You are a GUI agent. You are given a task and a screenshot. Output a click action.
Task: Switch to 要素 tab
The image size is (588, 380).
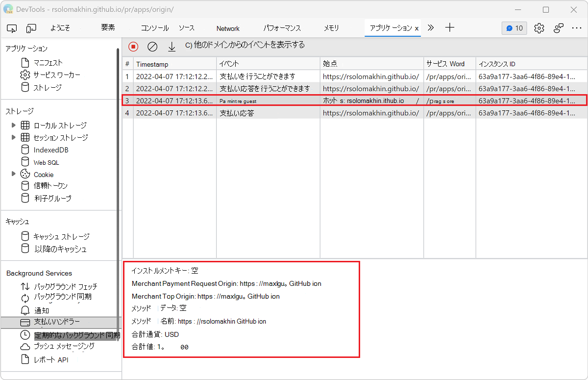click(x=108, y=28)
